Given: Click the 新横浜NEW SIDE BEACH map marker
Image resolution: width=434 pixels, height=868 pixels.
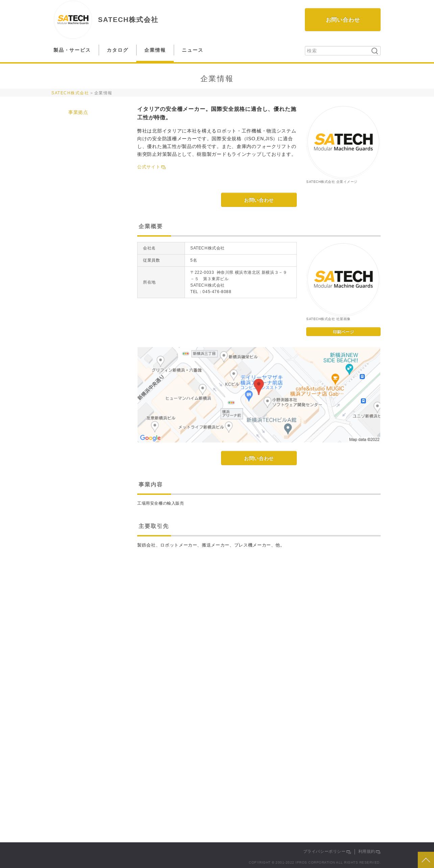Looking at the screenshot, I should click(349, 369).
